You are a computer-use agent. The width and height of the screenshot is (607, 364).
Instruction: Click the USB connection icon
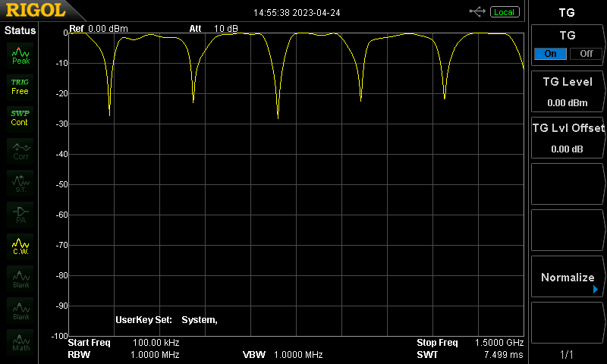pyautogui.click(x=478, y=12)
